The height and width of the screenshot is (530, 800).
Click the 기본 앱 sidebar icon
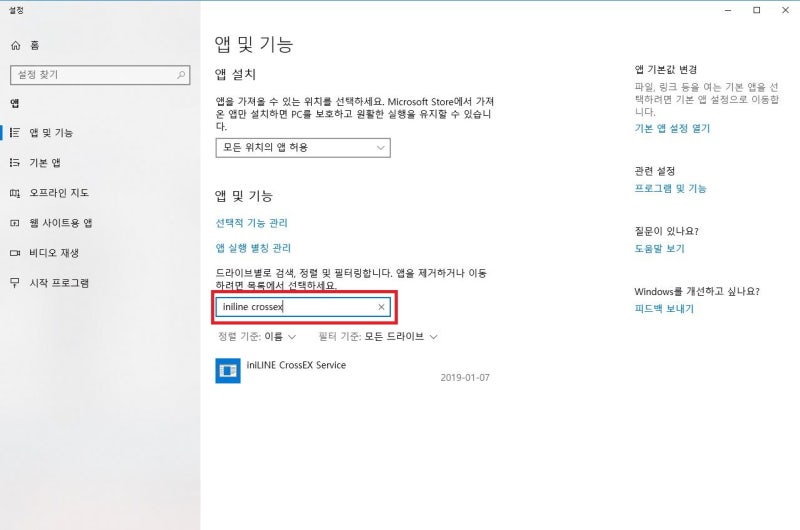click(15, 163)
